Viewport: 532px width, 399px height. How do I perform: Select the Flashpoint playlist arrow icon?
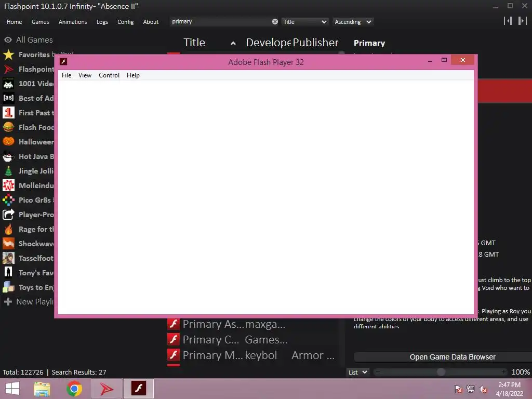point(8,69)
